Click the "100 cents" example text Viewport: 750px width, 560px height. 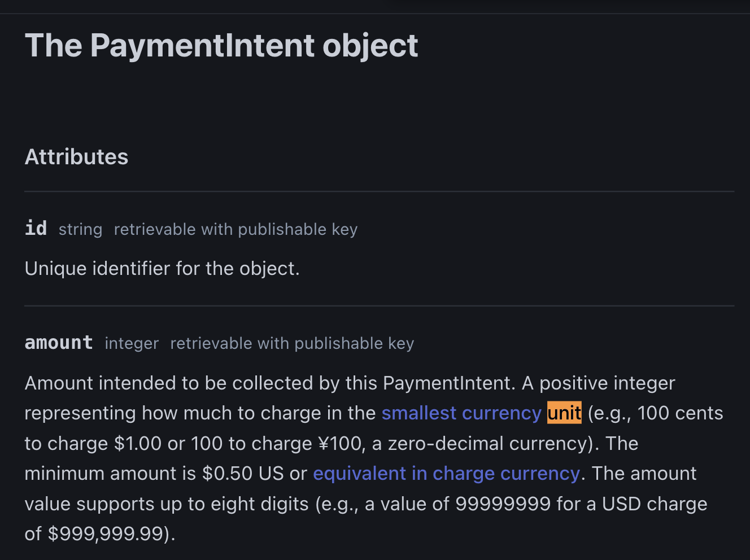(x=680, y=413)
